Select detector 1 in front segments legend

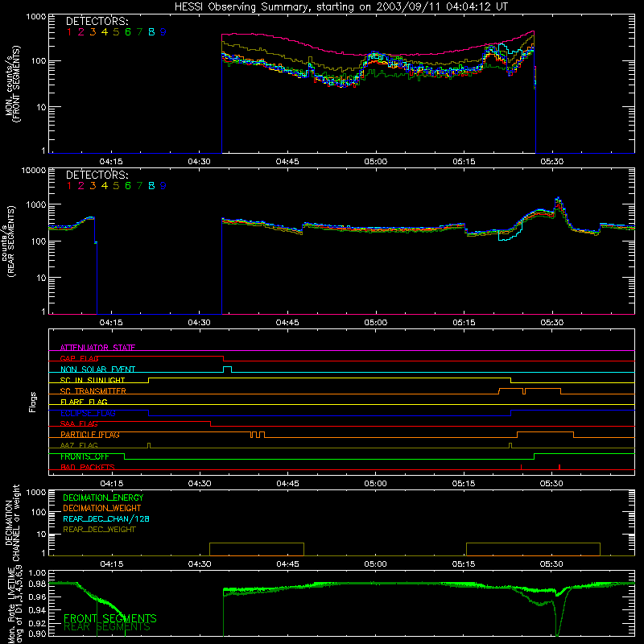click(69, 32)
